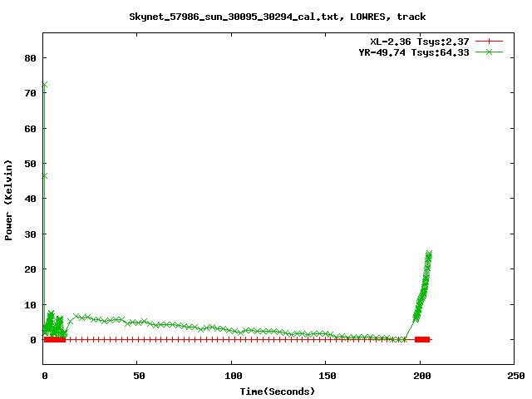Viewport: 532px width, 399px height.
Task: Click the y-axis tick label 10
Action: [30, 305]
